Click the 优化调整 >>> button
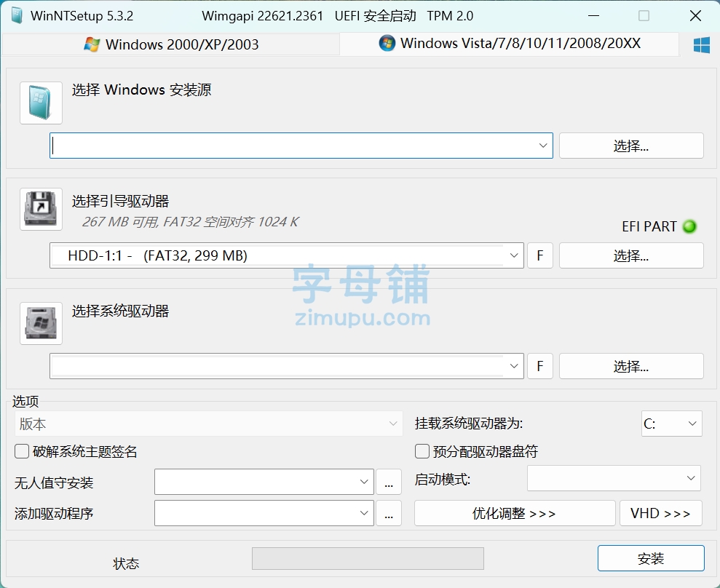Viewport: 720px width, 588px height. (514, 513)
